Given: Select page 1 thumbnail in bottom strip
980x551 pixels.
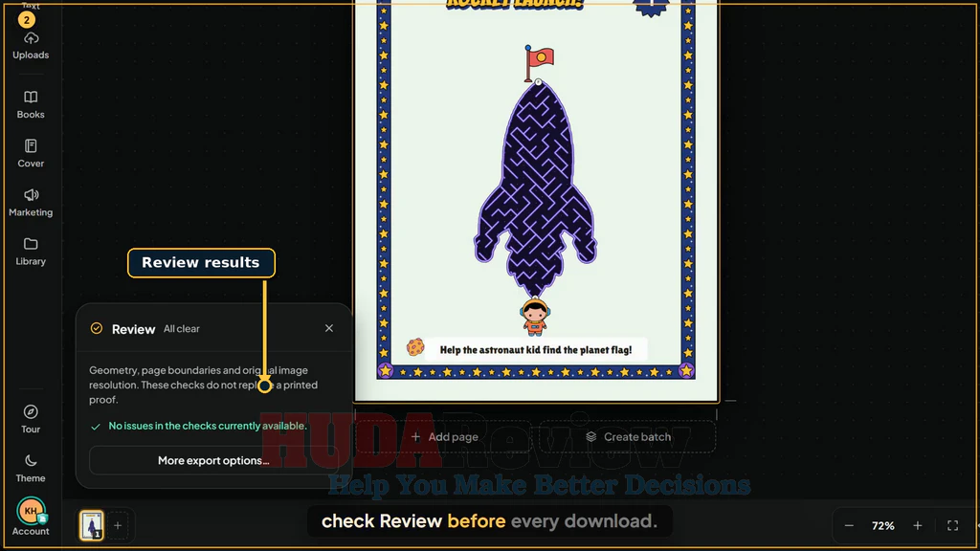Looking at the screenshot, I should click(x=92, y=525).
